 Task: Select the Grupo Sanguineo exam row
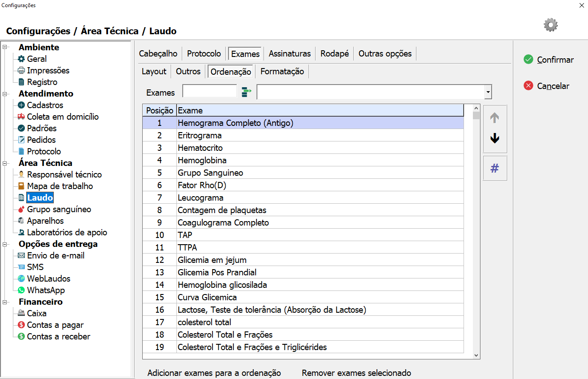point(303,173)
